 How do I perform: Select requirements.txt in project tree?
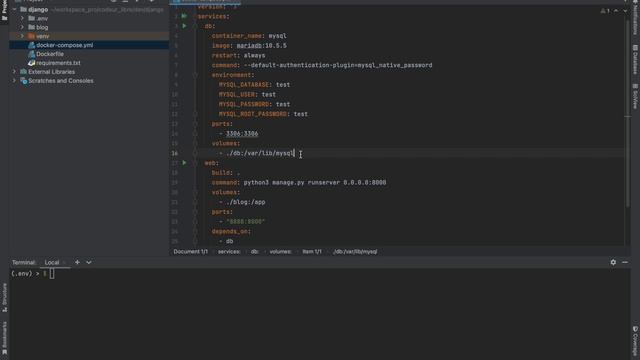point(89,63)
